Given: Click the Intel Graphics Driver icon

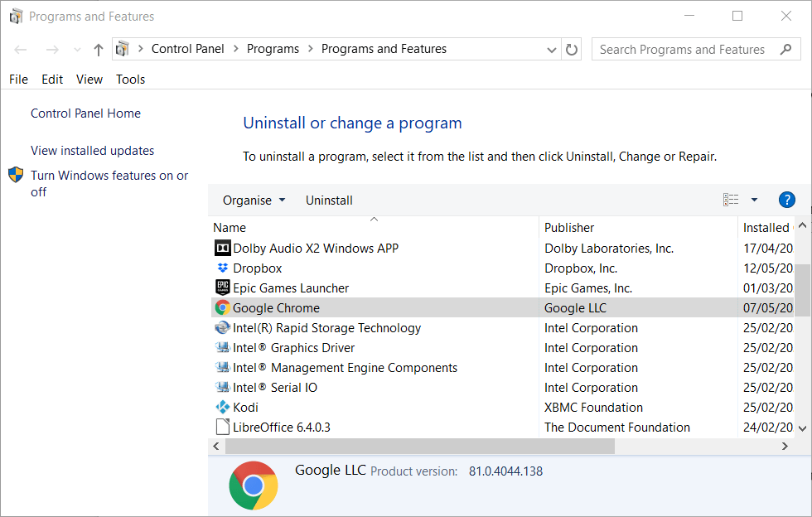Looking at the screenshot, I should tap(223, 347).
